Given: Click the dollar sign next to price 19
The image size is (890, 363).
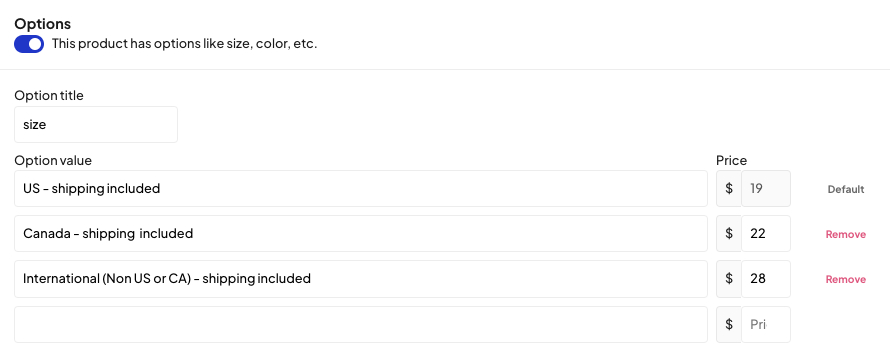Looking at the screenshot, I should [729, 188].
